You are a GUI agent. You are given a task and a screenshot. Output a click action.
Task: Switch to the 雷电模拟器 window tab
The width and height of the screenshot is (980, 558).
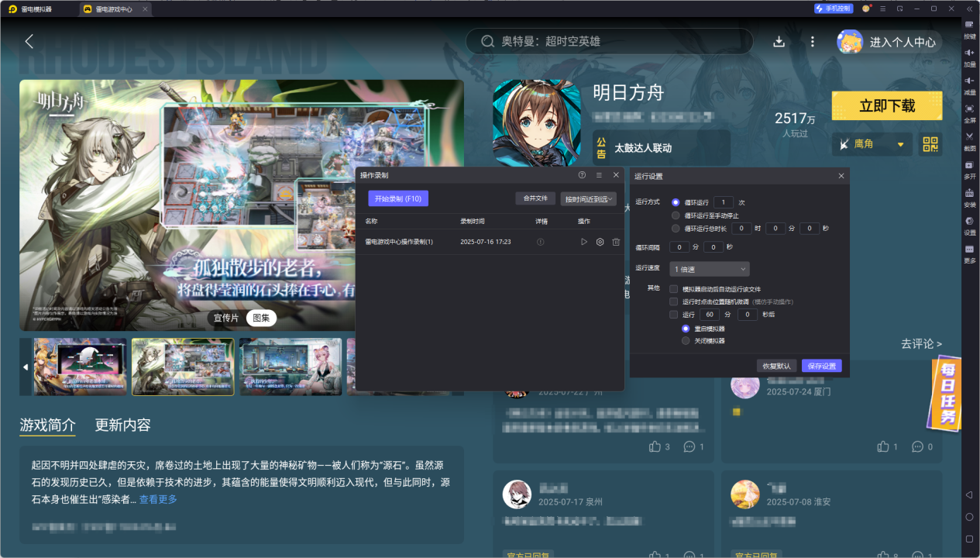35,10
